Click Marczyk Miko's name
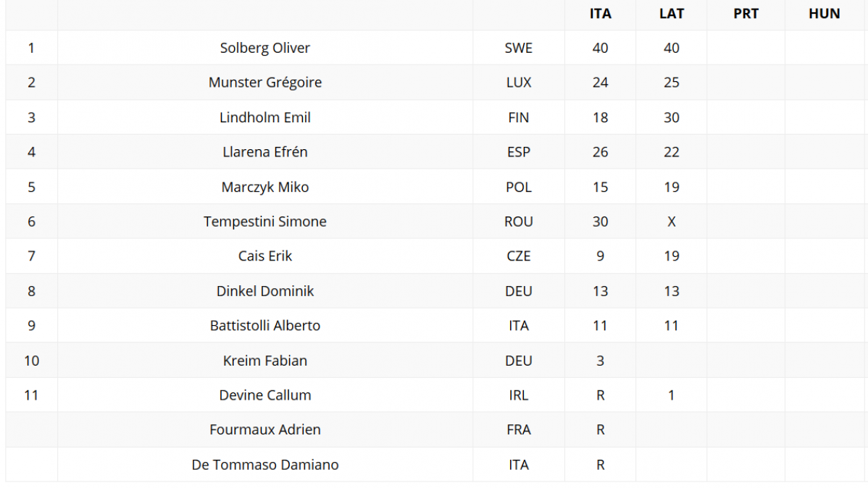 (x=264, y=187)
